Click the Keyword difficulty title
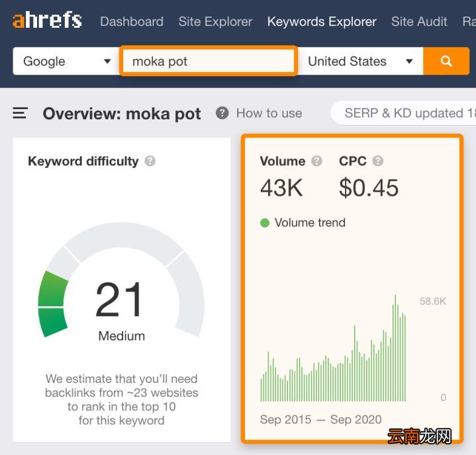Screen dimensions: 476x455 click(83, 161)
